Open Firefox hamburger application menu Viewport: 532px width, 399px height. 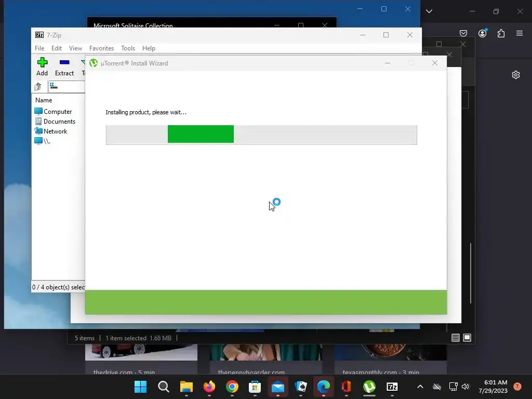[x=520, y=33]
